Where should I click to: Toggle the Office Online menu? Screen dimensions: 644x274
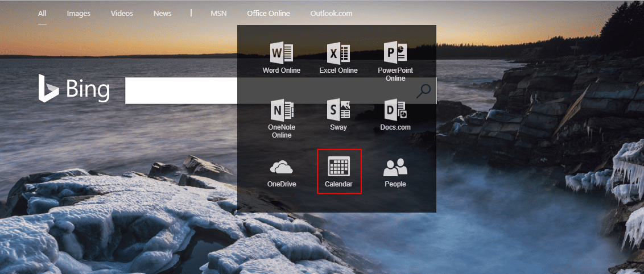click(268, 14)
